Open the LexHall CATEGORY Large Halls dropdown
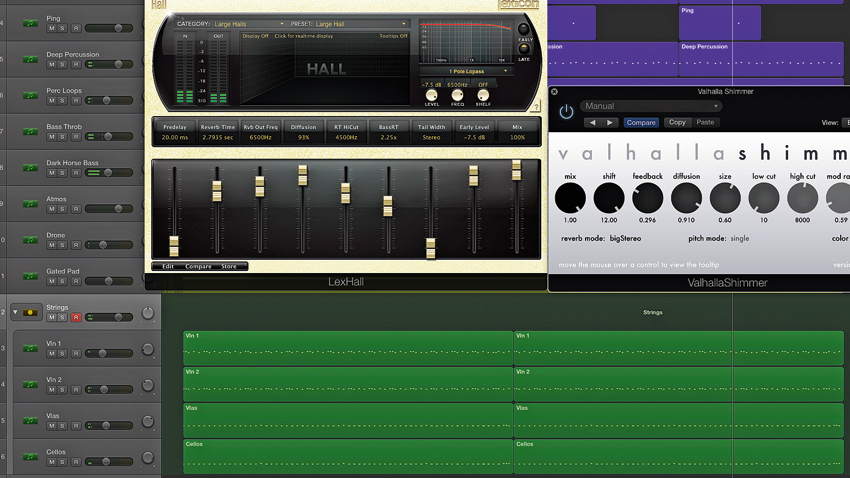The width and height of the screenshot is (850, 478). tap(248, 24)
